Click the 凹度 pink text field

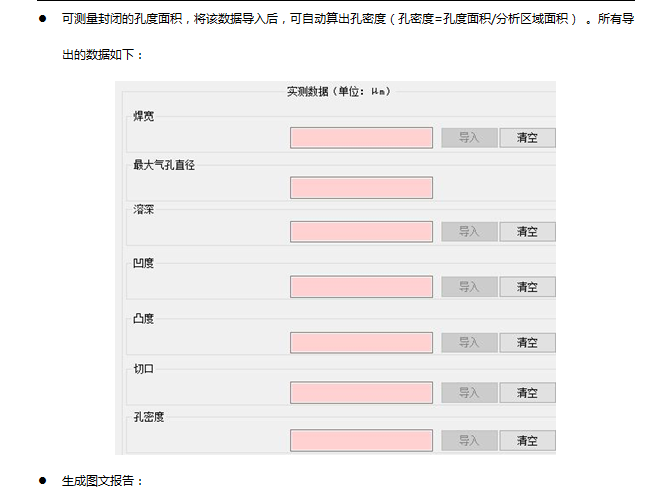(361, 287)
